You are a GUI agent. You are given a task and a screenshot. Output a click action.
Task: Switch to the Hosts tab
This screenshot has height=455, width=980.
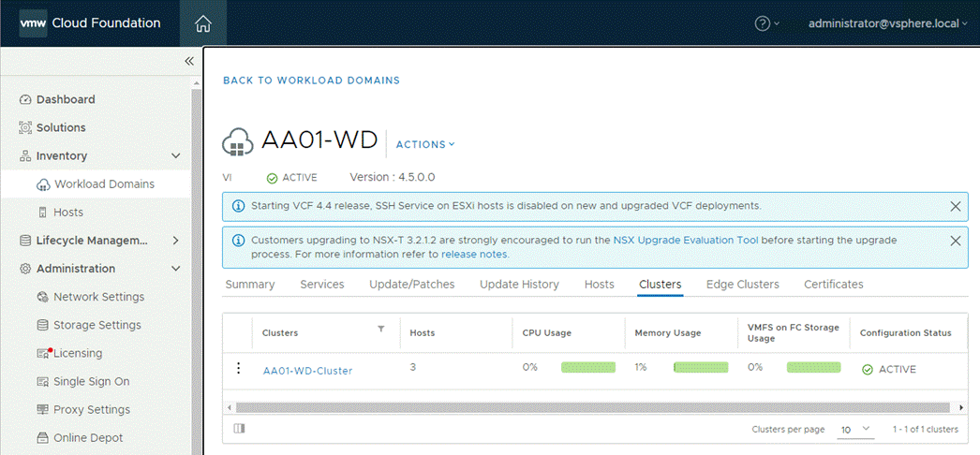(x=600, y=284)
